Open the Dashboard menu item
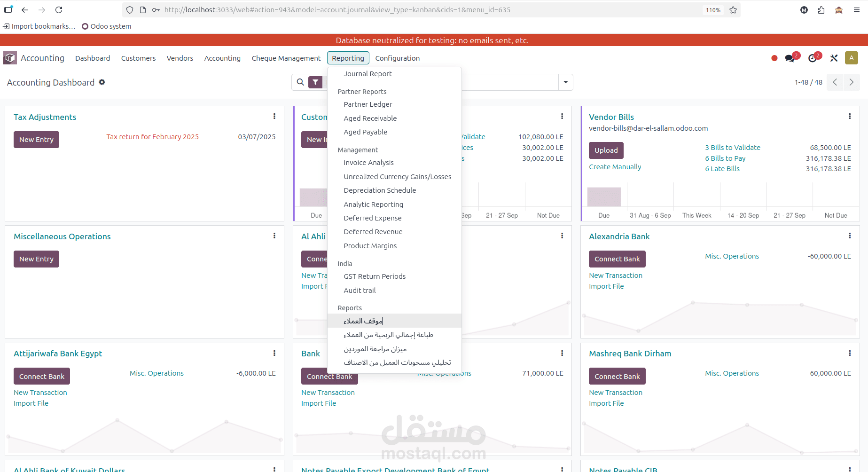This screenshot has height=472, width=868. pos(93,58)
